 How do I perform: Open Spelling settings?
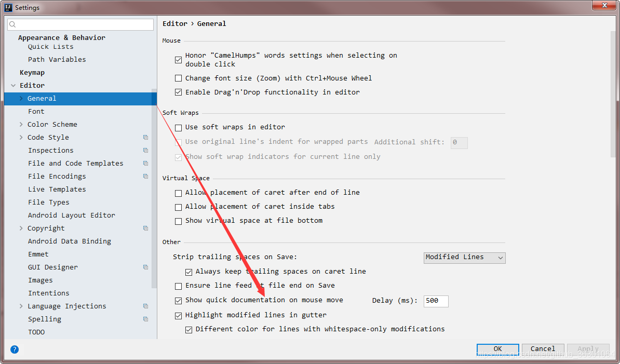[45, 319]
